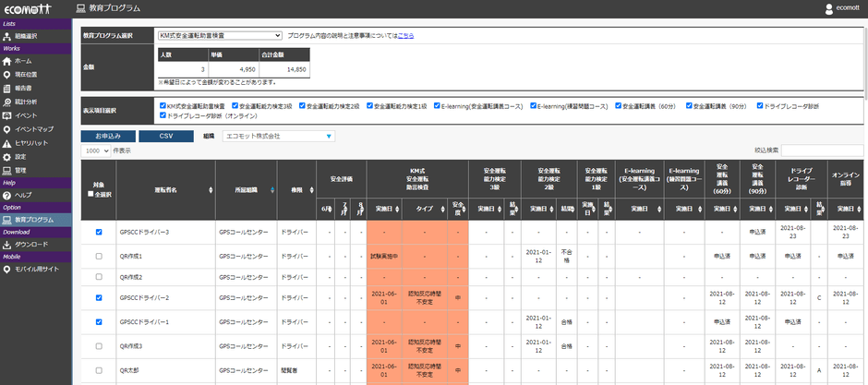This screenshot has width=868, height=385.
Task: Open 統計分析 statistics page
Action: [x=26, y=102]
